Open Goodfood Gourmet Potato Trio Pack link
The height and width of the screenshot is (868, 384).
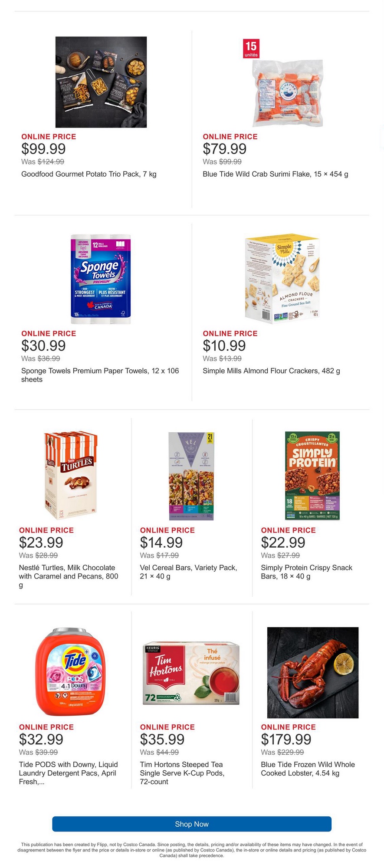[89, 174]
